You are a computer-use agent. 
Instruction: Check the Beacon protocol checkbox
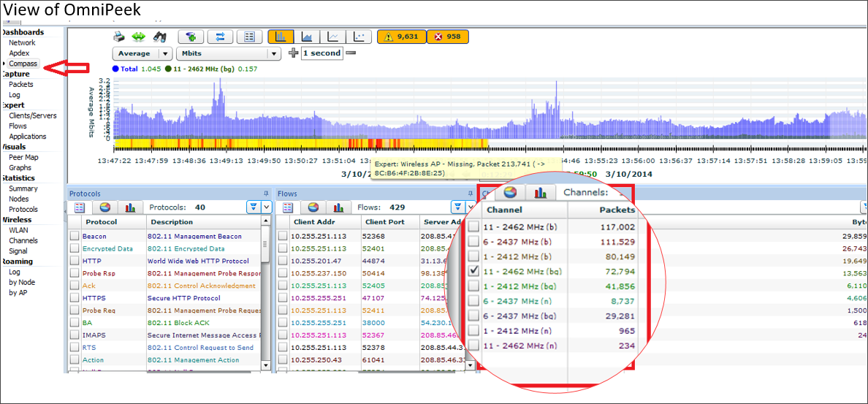(75, 236)
